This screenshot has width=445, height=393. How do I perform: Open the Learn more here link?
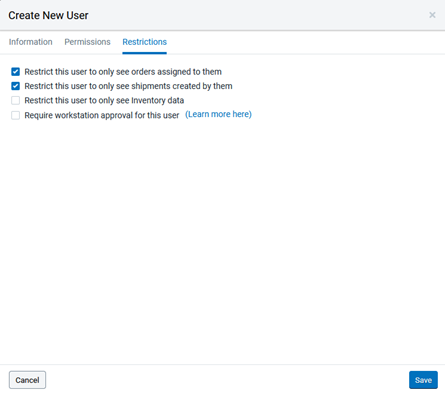(218, 114)
